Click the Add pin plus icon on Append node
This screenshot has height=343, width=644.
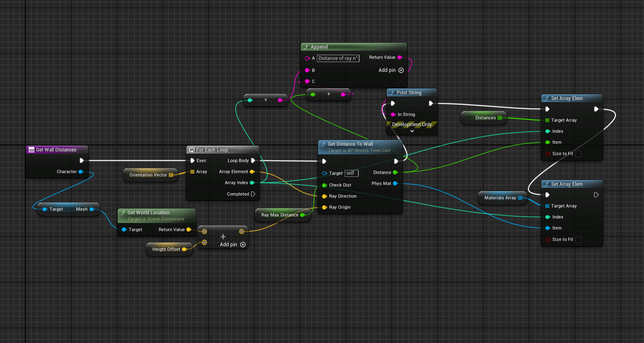(x=401, y=70)
